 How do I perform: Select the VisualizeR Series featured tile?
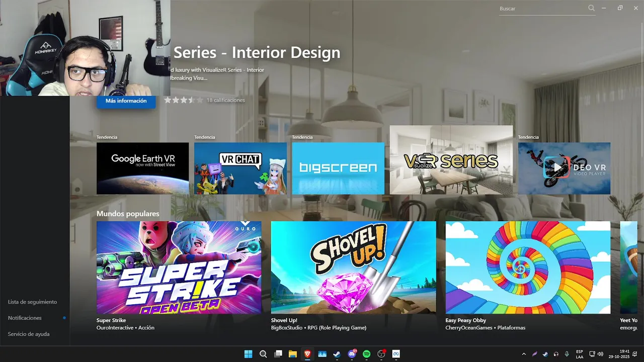[451, 160]
